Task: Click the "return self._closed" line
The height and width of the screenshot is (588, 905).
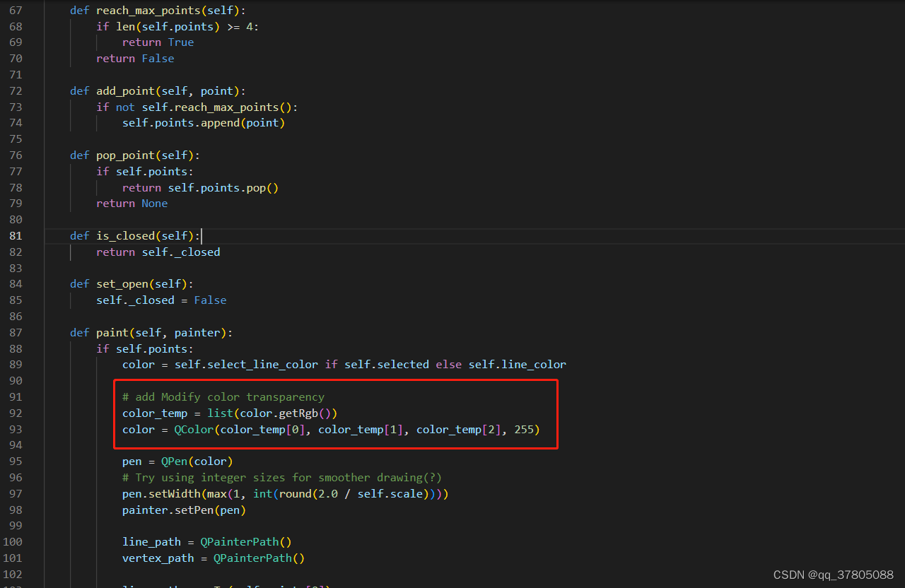Action: coord(158,252)
